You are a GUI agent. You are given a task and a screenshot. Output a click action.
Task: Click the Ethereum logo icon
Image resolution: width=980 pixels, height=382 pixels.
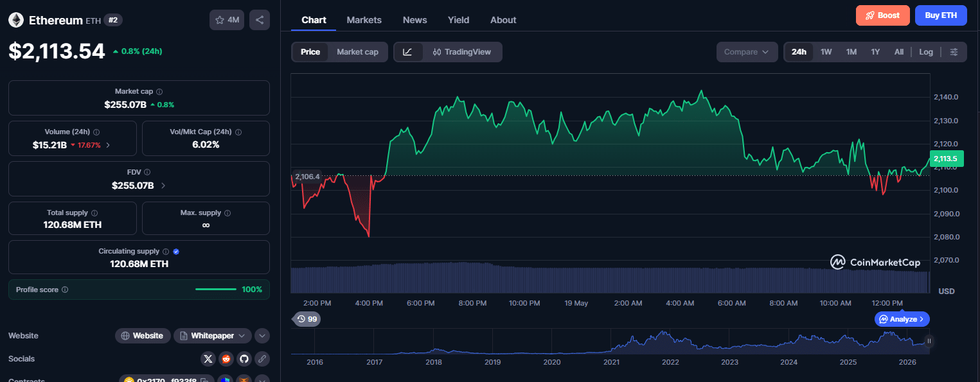(15, 21)
